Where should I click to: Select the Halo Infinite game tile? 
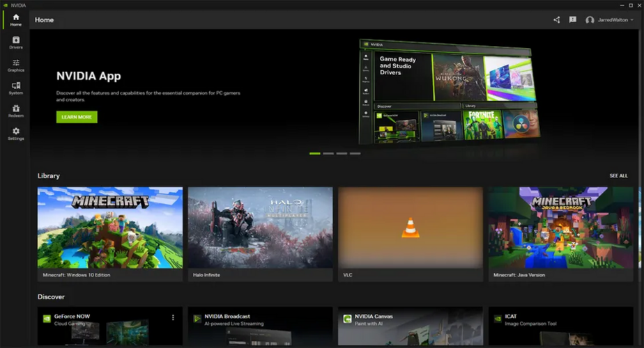point(260,234)
